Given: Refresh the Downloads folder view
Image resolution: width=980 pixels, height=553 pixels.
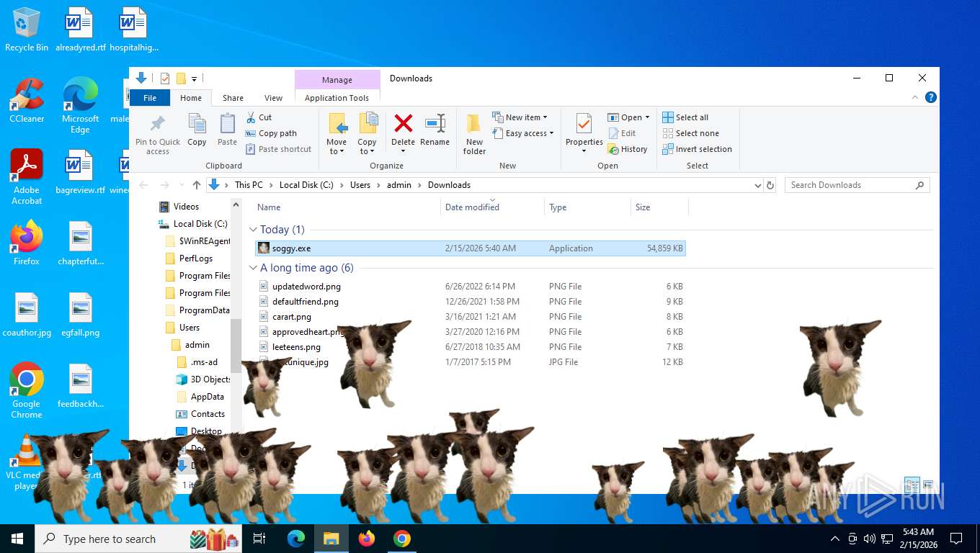Looking at the screenshot, I should point(770,185).
